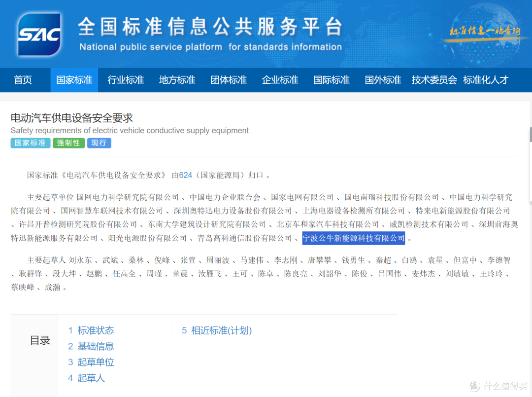Open 行业标准 in navigation bar
The height and width of the screenshot is (397, 532).
tap(126, 80)
